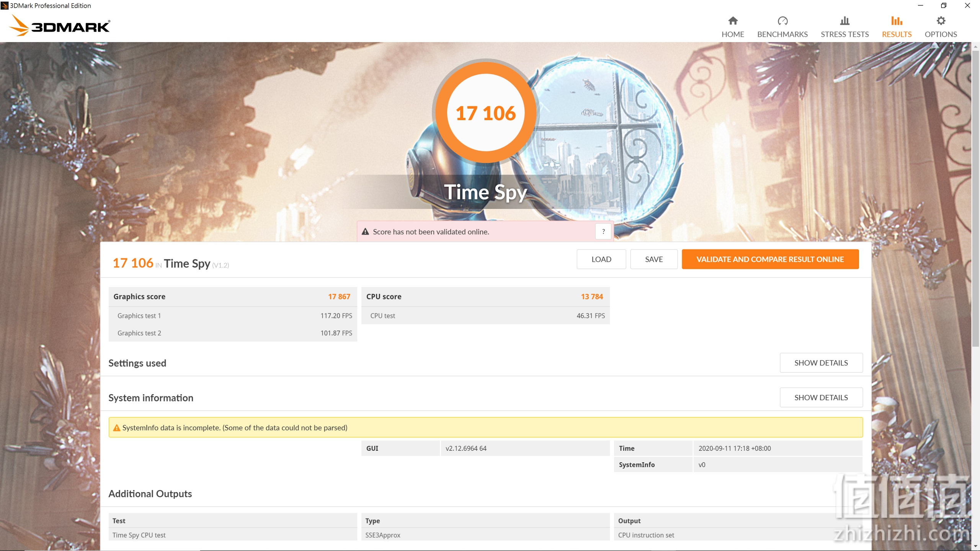980x551 pixels.
Task: Click the LOAD button
Action: pyautogui.click(x=601, y=259)
